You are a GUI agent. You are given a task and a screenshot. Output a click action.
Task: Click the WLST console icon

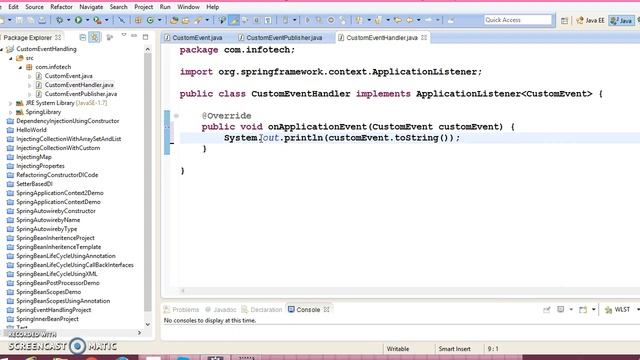coord(609,310)
